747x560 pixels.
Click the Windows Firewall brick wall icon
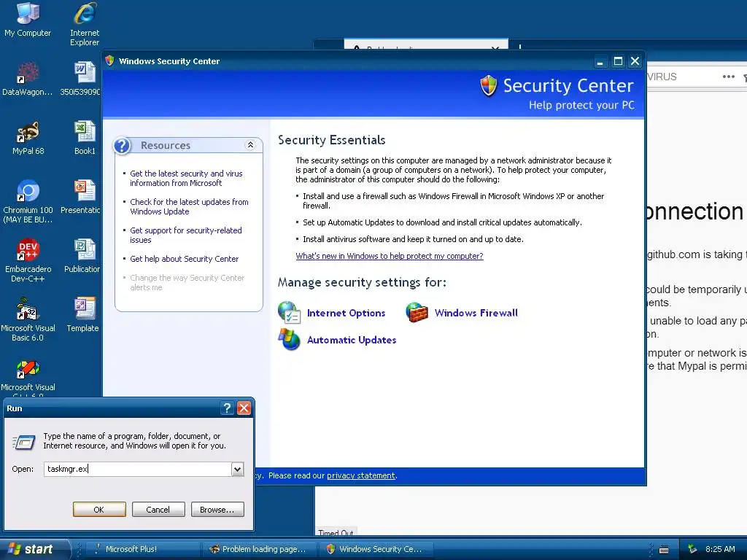pyautogui.click(x=417, y=313)
